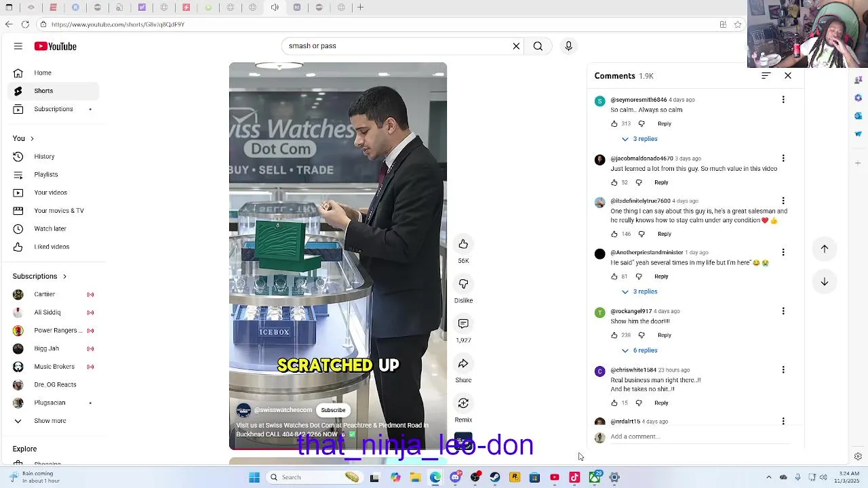868x488 pixels.
Task: Remix this Short
Action: (463, 403)
